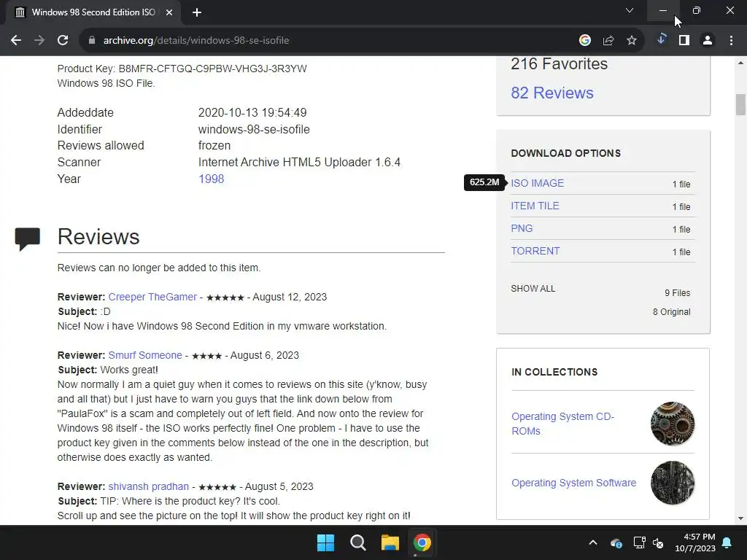Viewport: 747px width, 560px height.
Task: Open the notification bell icon
Action: click(x=727, y=542)
